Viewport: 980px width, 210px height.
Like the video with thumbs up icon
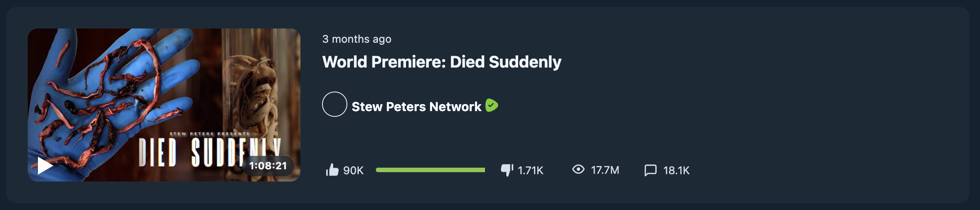(x=332, y=170)
